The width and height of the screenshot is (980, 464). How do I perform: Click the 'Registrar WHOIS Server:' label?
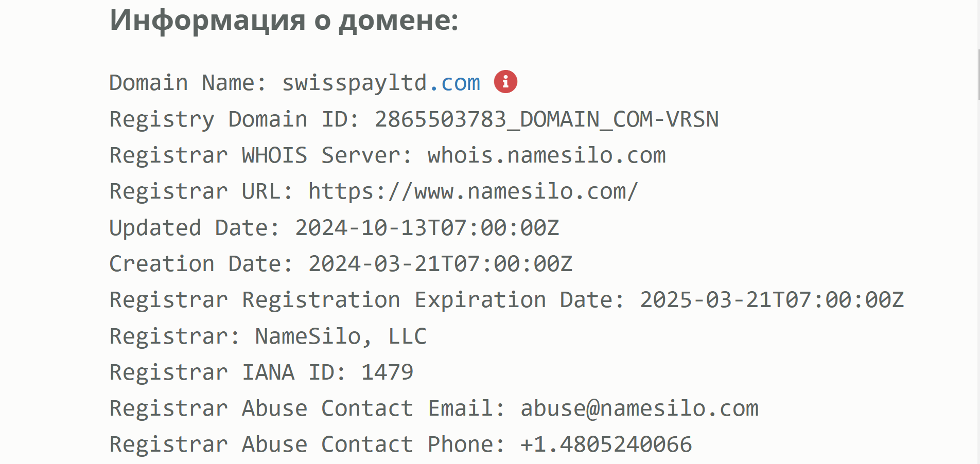click(x=261, y=155)
